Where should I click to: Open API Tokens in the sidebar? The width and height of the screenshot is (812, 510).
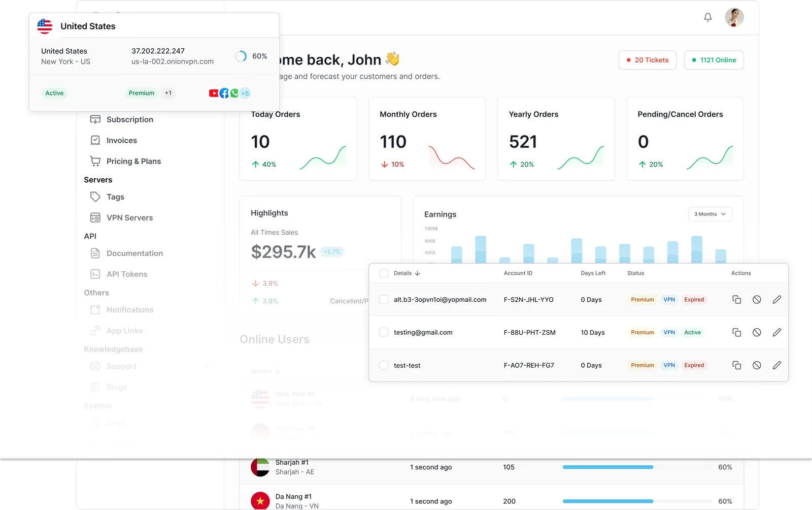tap(127, 274)
